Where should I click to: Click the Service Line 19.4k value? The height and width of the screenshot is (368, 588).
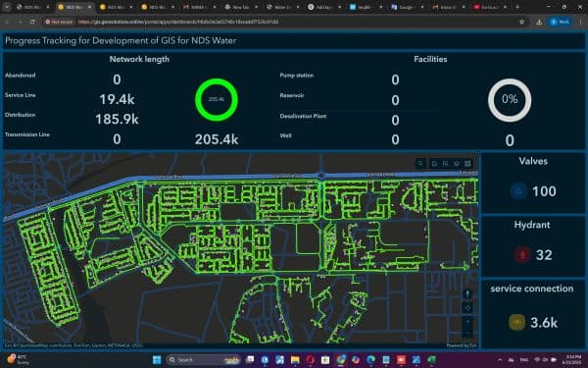pyautogui.click(x=117, y=99)
